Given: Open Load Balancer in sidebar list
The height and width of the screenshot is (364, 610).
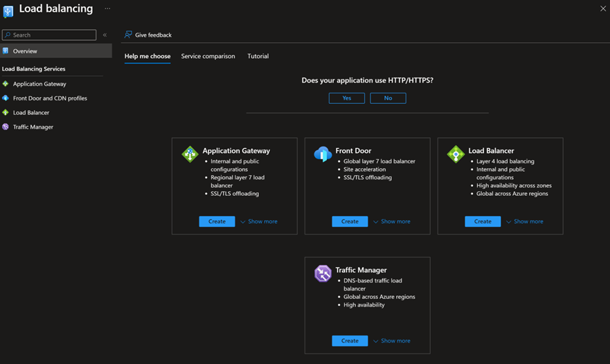Looking at the screenshot, I should (31, 112).
